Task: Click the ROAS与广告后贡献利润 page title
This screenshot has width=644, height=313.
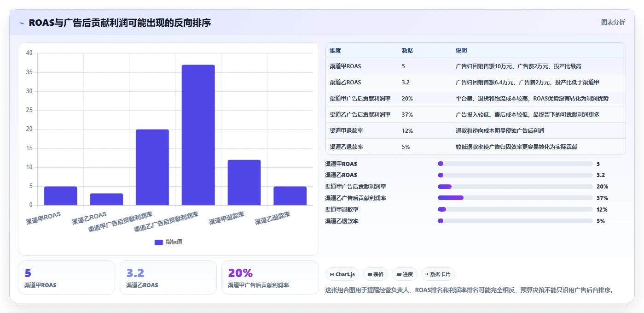Action: click(x=120, y=23)
